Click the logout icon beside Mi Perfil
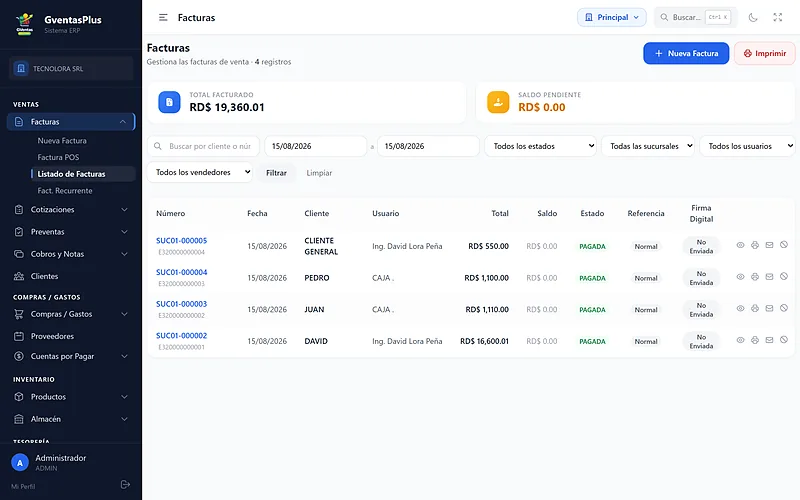This screenshot has width=800, height=500. click(125, 485)
